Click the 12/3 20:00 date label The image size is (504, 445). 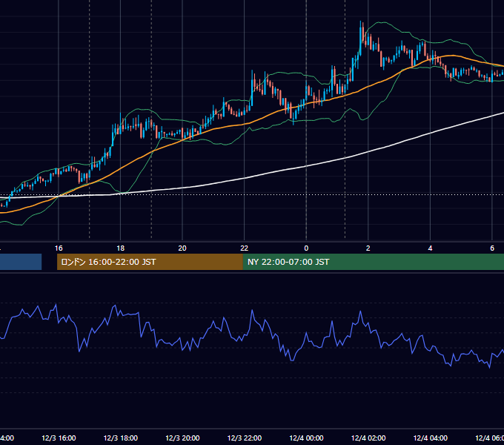tap(182, 438)
